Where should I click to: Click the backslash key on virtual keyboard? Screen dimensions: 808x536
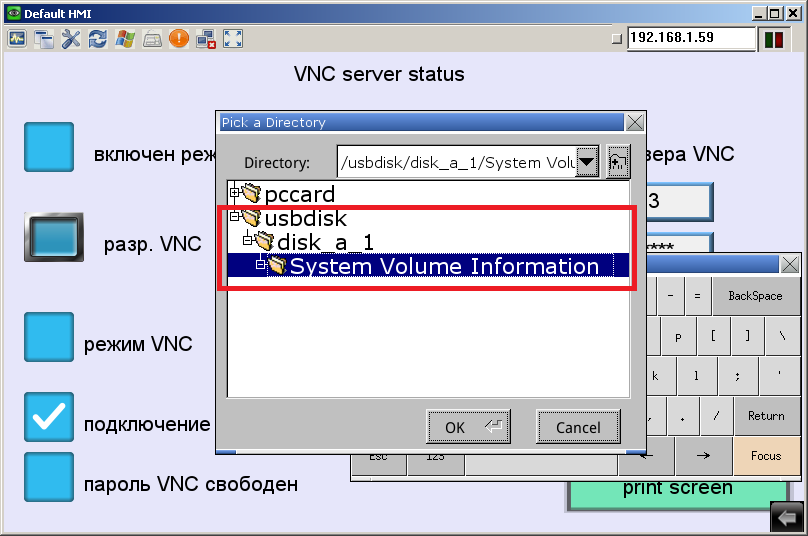783,336
